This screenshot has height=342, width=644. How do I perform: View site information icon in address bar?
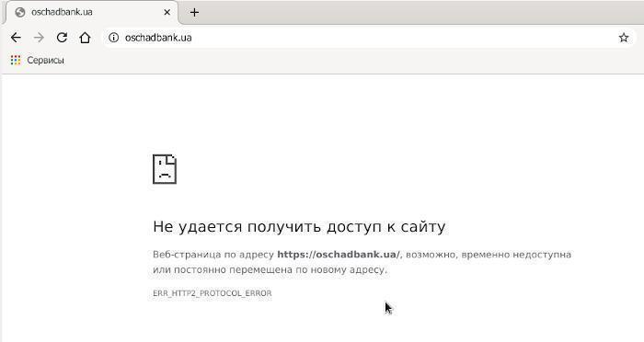(113, 38)
